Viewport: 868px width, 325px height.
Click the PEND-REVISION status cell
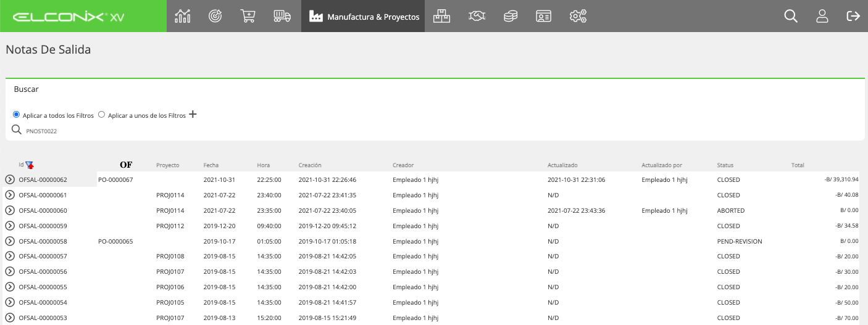pos(740,241)
